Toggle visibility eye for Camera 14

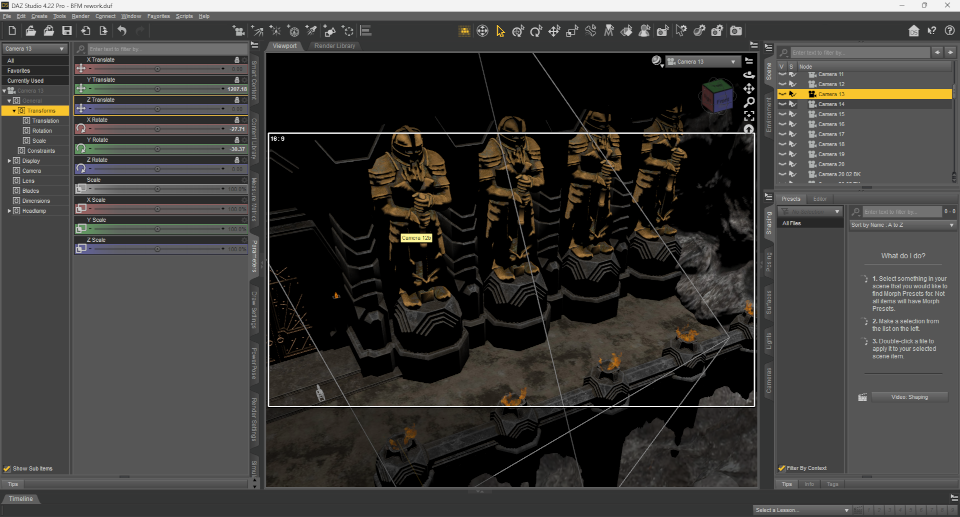pos(782,104)
